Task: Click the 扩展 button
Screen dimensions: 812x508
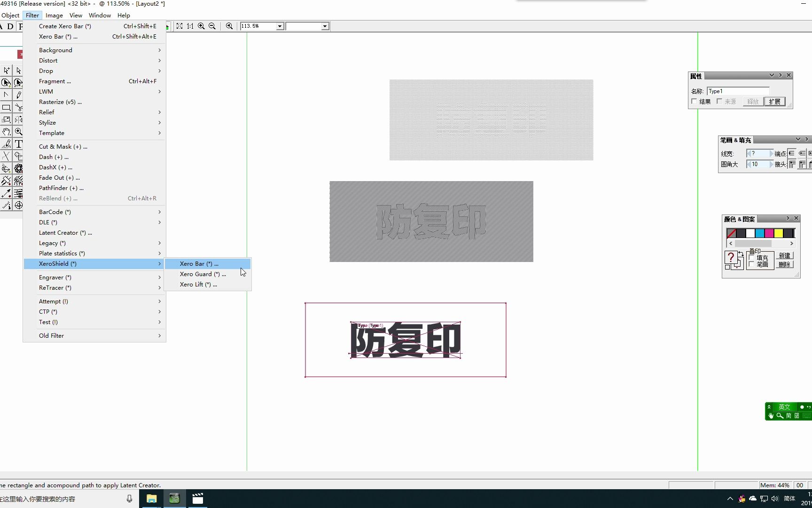Action: [x=774, y=102]
